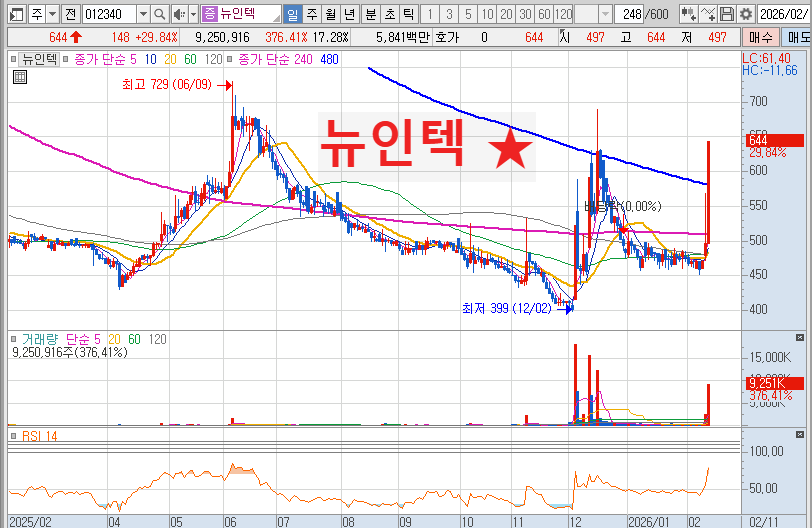Click the blue 480 moving average label
Screen dimensions: 812x528
(x=329, y=60)
